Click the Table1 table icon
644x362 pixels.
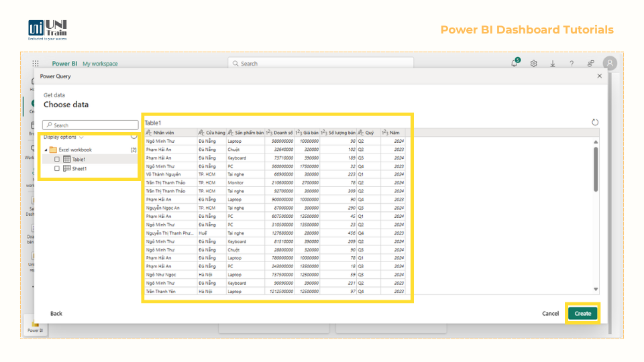click(x=66, y=160)
